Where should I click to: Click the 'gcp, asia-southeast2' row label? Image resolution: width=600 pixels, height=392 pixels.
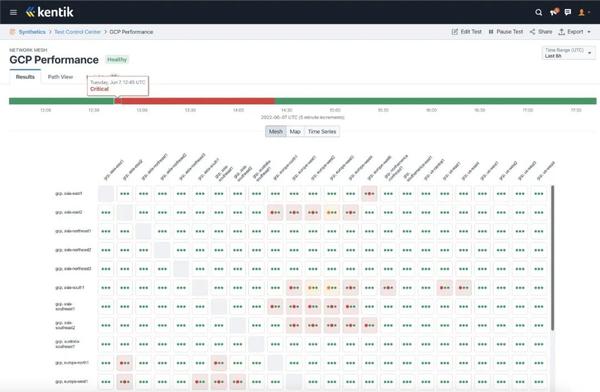point(65,325)
